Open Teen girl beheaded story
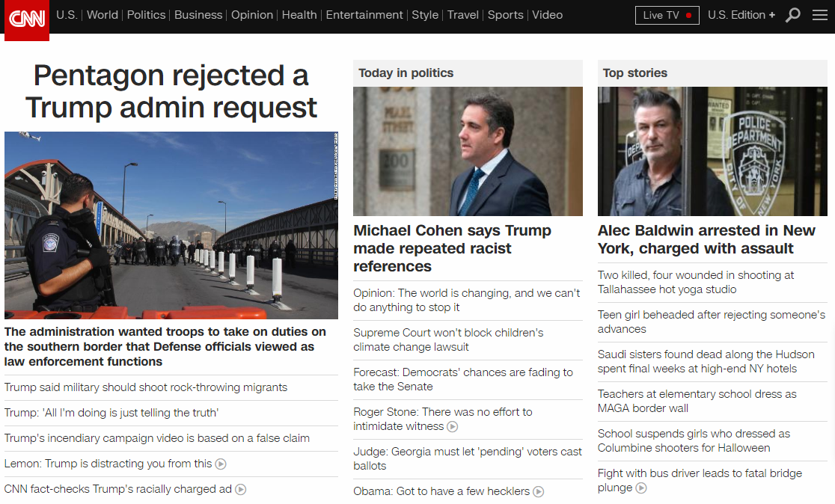Viewport: 835px width, 504px height. [x=712, y=322]
